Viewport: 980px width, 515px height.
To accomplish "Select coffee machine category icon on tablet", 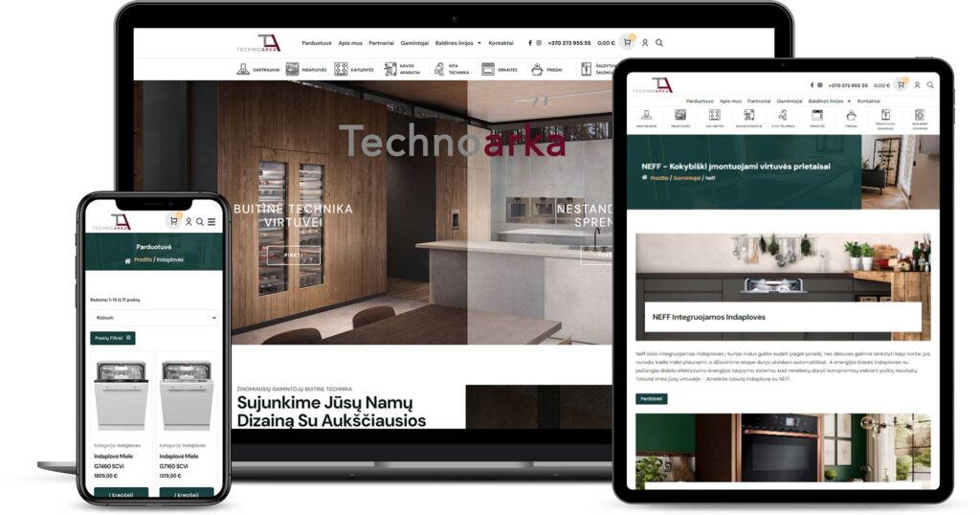I will tap(748, 115).
